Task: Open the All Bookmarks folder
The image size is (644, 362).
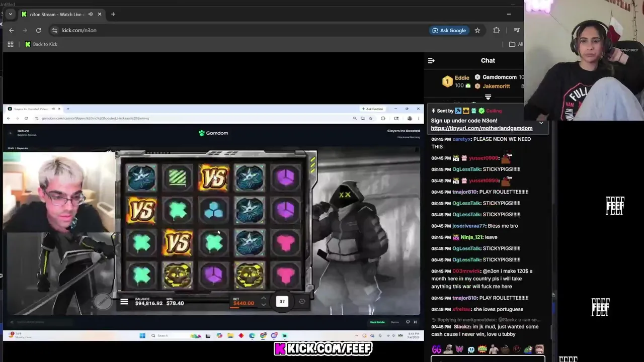Action: (x=516, y=44)
